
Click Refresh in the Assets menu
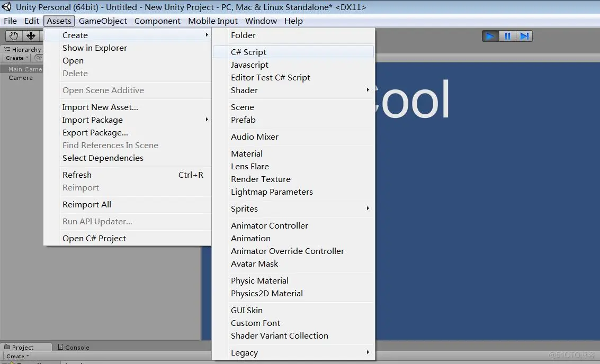click(128, 175)
